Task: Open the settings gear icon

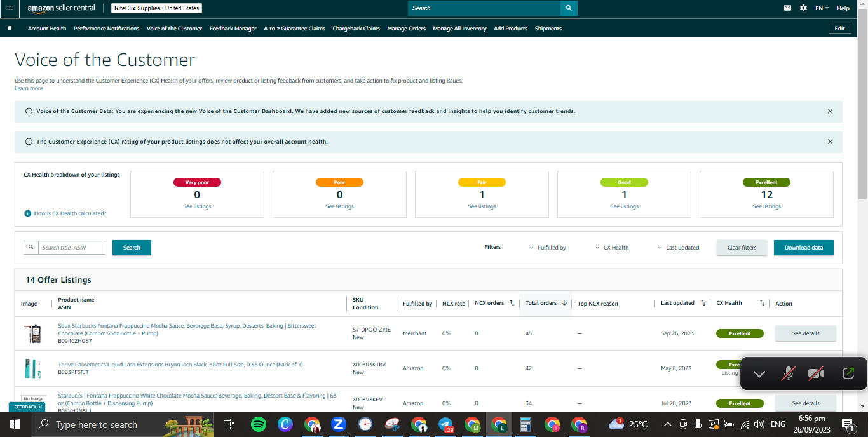Action: pos(804,8)
